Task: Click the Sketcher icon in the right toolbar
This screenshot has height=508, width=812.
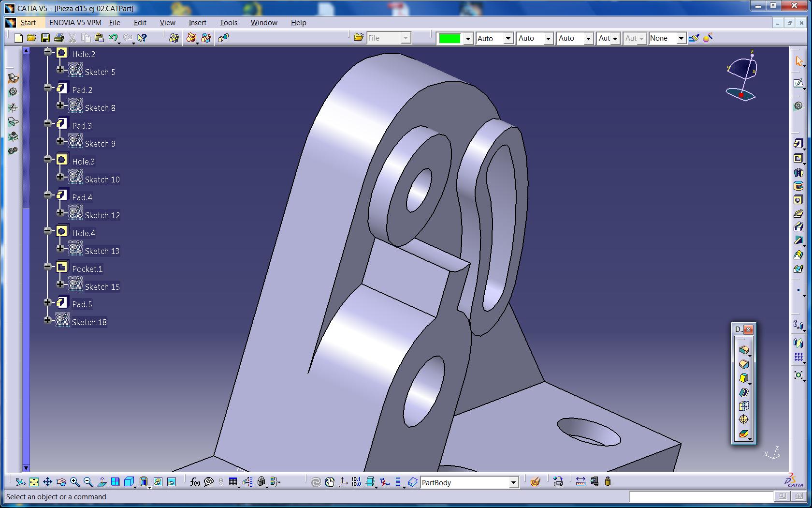Action: 798,83
